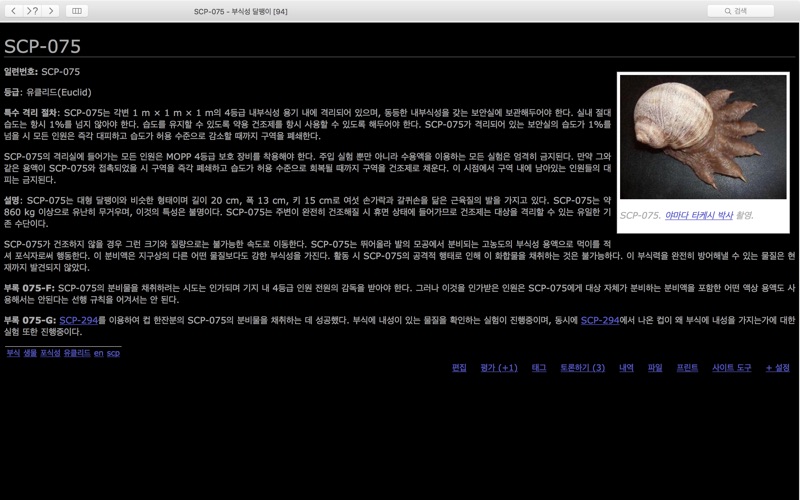Select the 유클리드 tag
This screenshot has width=800, height=500.
tap(77, 353)
